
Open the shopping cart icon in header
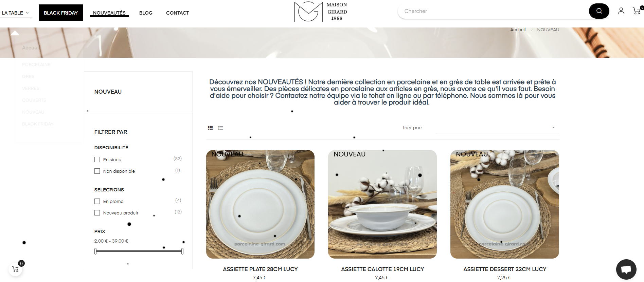pyautogui.click(x=637, y=11)
